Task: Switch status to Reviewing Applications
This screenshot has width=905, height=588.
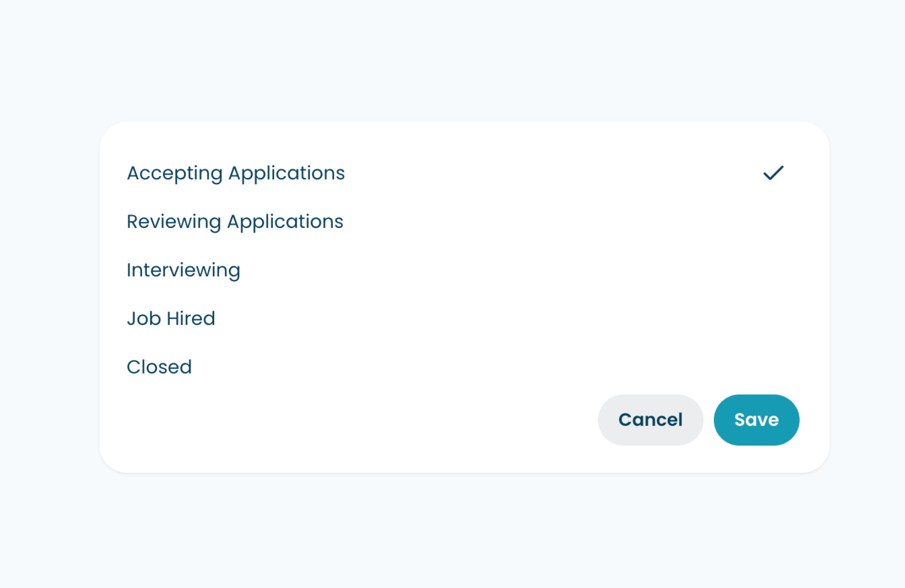Action: click(464, 221)
